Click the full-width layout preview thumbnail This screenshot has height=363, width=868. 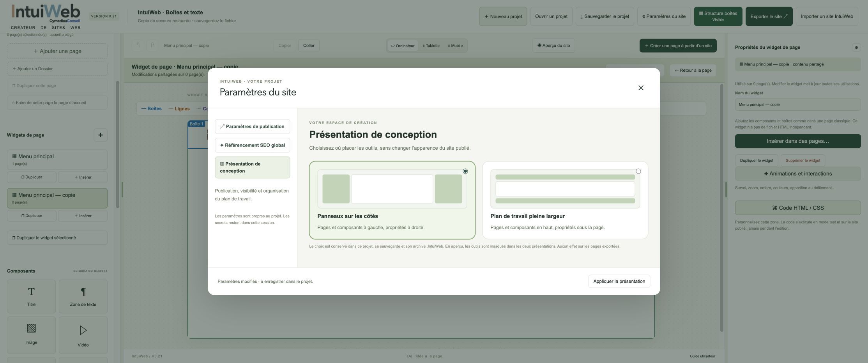tap(565, 189)
